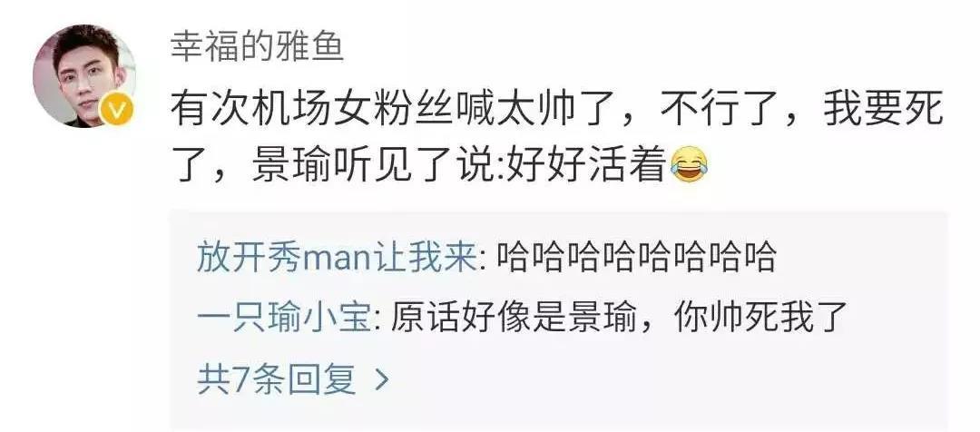Open the username 幸福的雅鱼
This screenshot has height=432, width=980.
(x=257, y=46)
